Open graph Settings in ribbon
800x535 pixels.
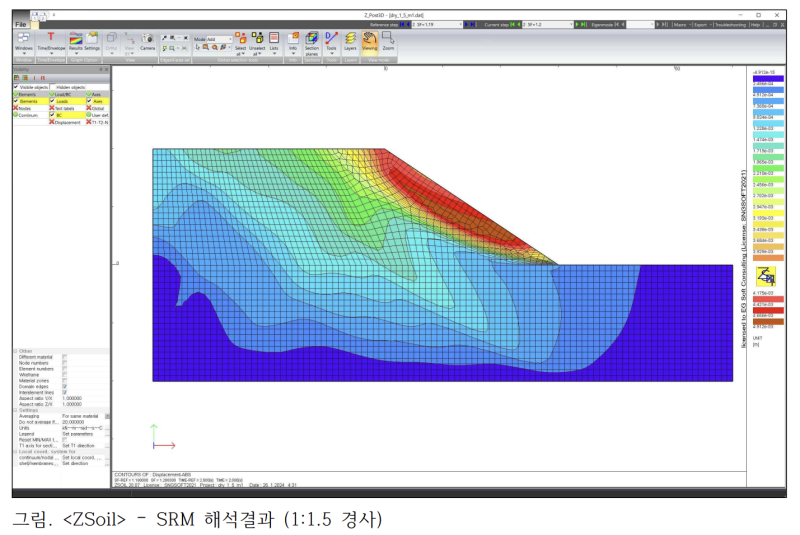pos(92,42)
